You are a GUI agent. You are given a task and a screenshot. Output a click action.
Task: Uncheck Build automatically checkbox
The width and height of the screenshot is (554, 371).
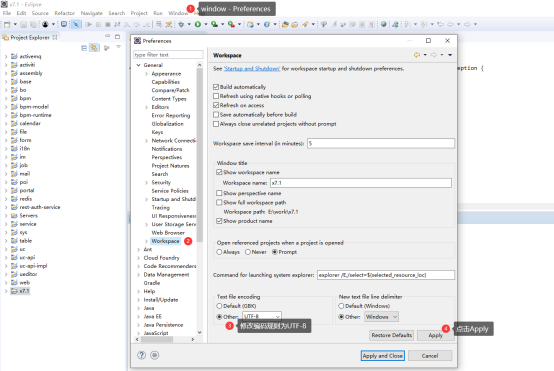(216, 87)
